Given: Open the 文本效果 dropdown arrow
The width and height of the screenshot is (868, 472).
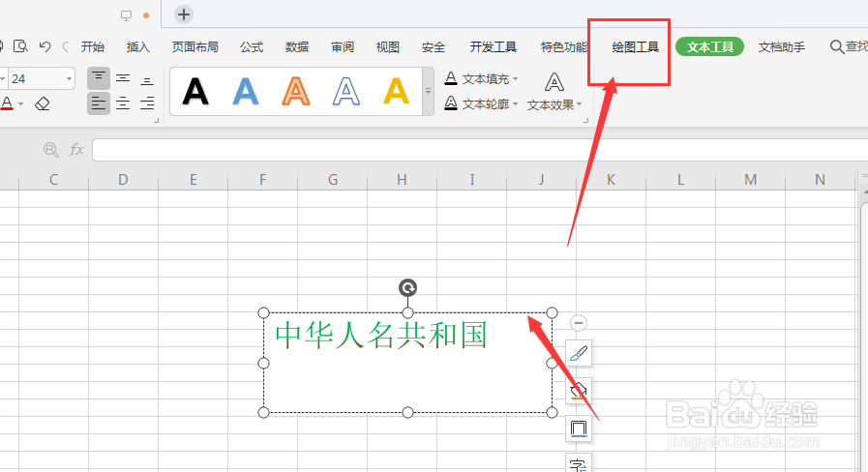Looking at the screenshot, I should pos(580,104).
